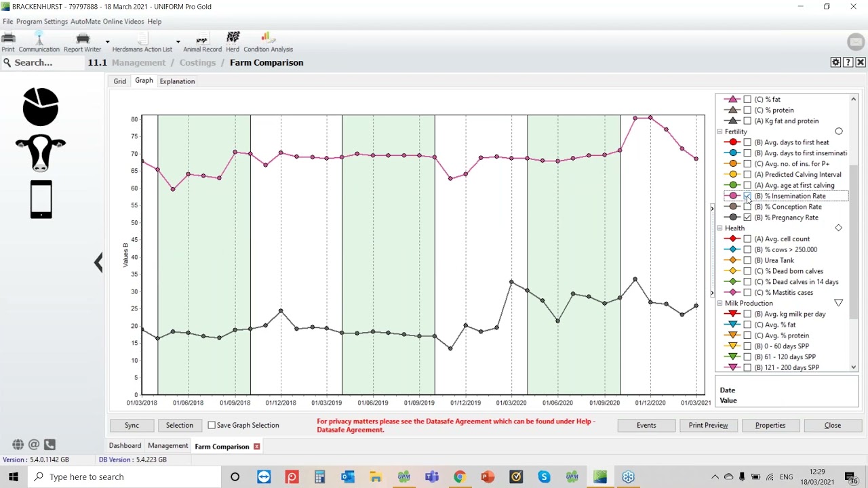Viewport: 868px width, 488px height.
Task: Open the Report Writer
Action: (83, 42)
